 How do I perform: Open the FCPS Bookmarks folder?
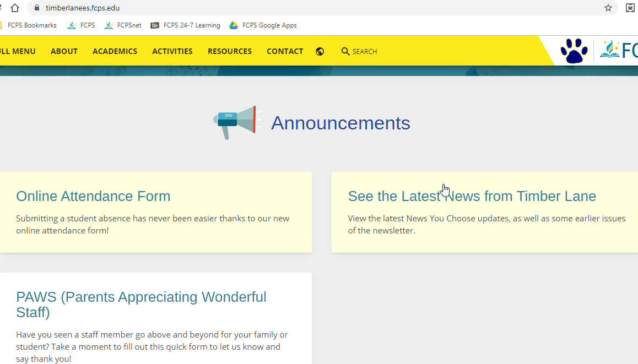tap(28, 25)
